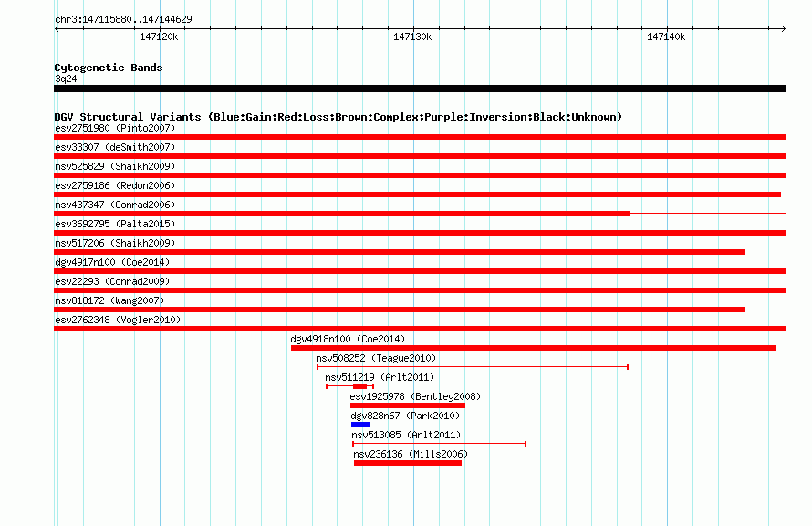
Task: Select the red bar under esv1925978 (Bentley2008)
Action: pyautogui.click(x=407, y=405)
